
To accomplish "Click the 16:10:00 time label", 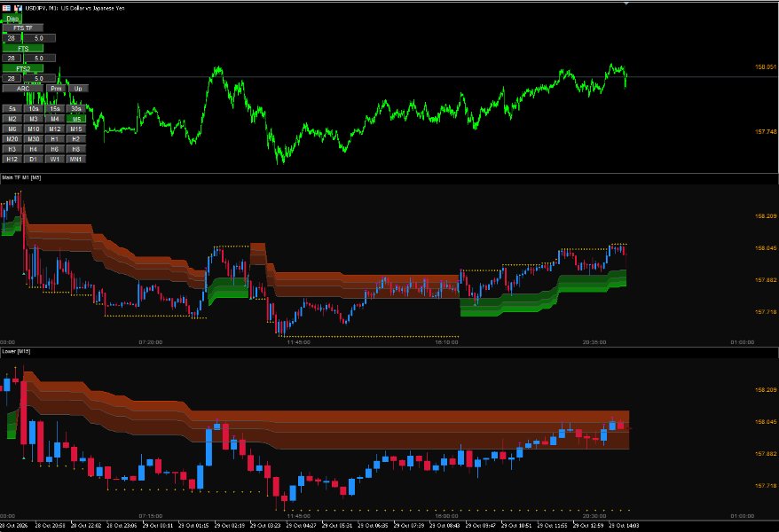I will tap(446, 342).
